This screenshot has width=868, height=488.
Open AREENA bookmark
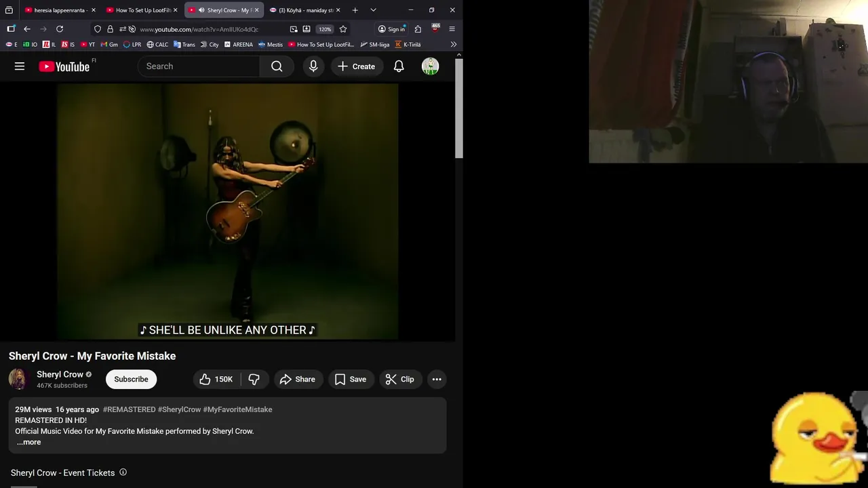239,45
